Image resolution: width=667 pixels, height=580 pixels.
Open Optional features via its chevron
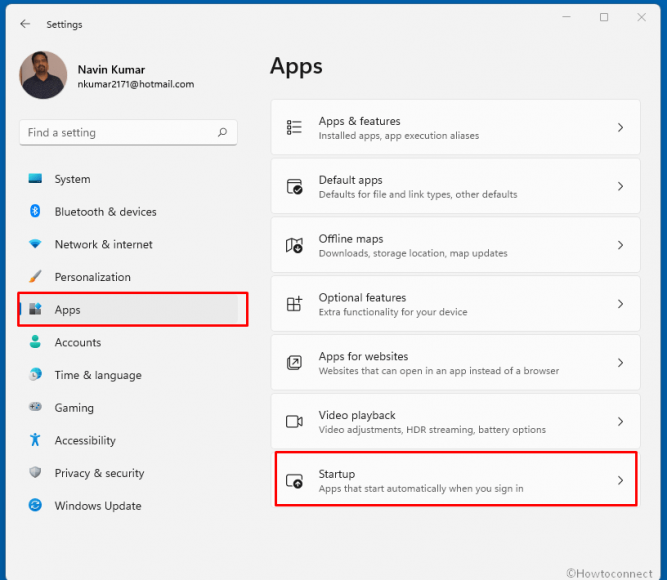pos(620,304)
